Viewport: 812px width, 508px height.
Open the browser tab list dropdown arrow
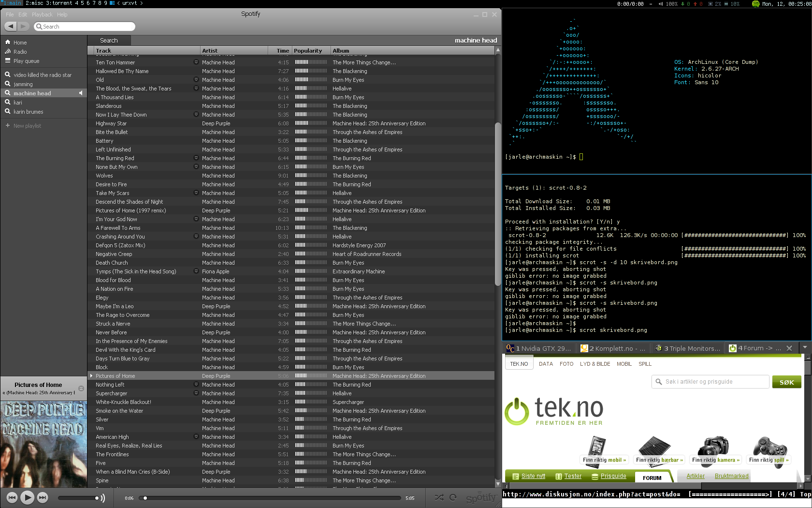pos(805,347)
